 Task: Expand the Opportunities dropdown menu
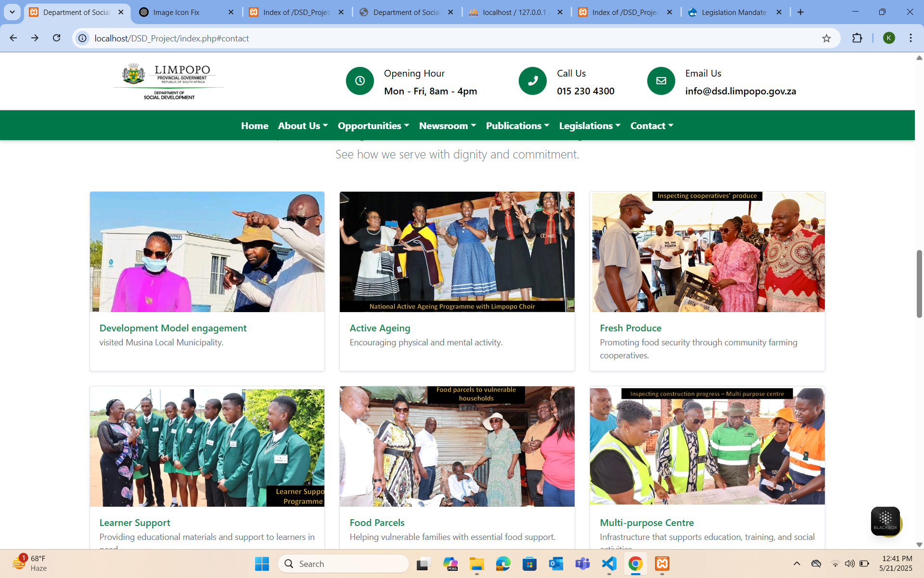pos(373,126)
